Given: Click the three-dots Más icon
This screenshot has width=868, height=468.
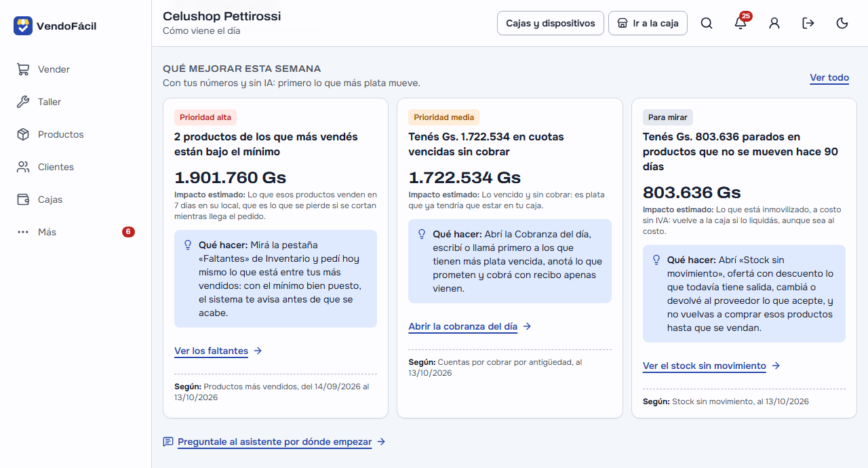Looking at the screenshot, I should click(x=23, y=232).
